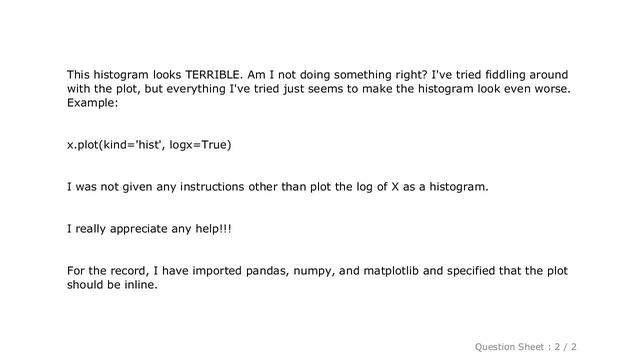Click the sentence starting 'I was not given'
This screenshot has height=360, width=640.
click(278, 187)
